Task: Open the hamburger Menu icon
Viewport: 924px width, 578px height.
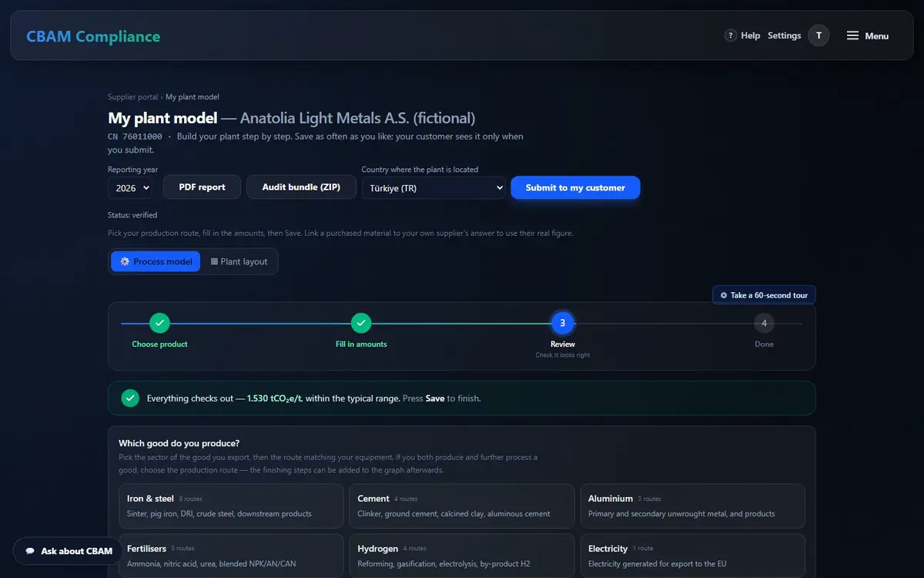Action: click(x=852, y=35)
